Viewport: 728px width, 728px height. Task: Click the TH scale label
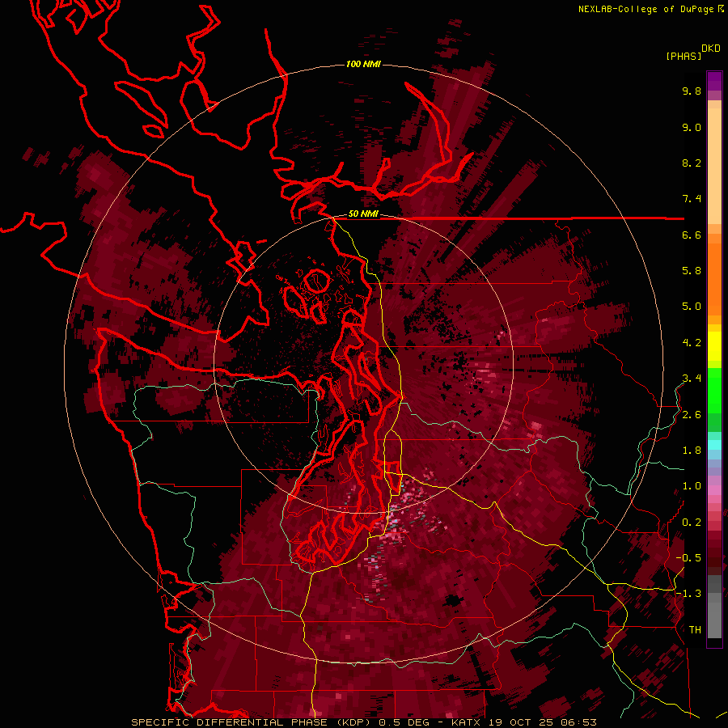pos(695,630)
